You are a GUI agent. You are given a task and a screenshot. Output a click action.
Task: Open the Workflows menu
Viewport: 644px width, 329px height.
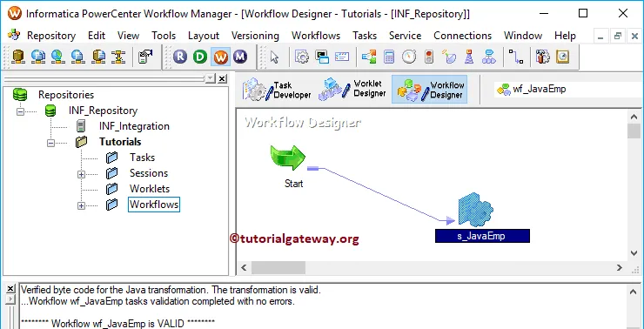[316, 36]
